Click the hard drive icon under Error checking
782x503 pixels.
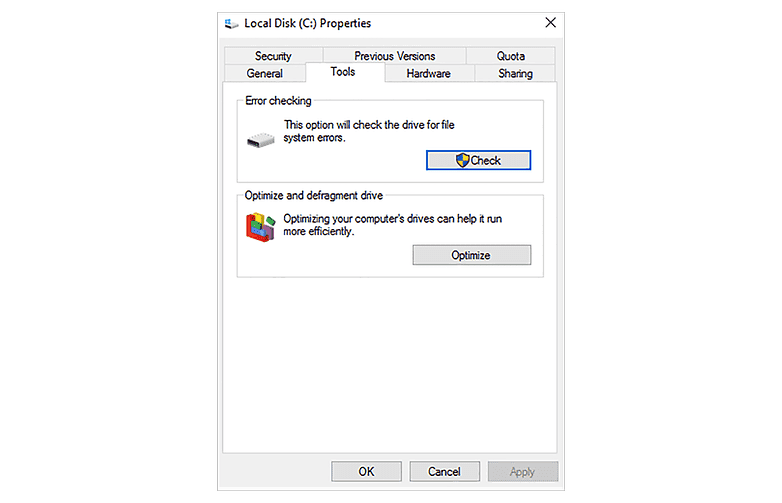(260, 140)
